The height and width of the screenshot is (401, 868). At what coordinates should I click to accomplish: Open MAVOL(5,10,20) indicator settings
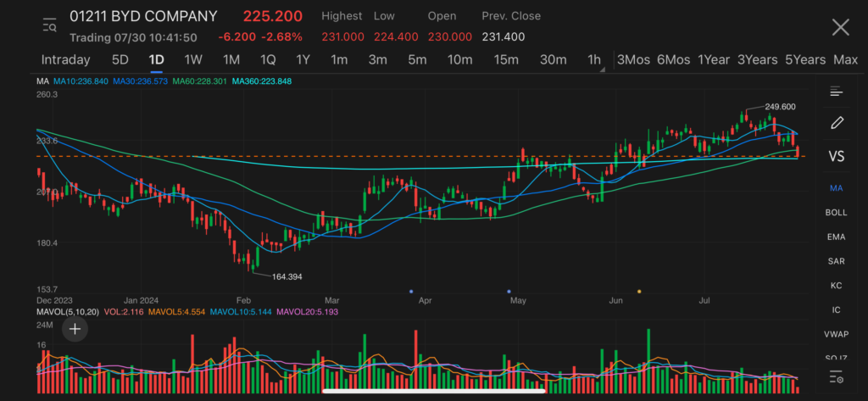point(66,313)
